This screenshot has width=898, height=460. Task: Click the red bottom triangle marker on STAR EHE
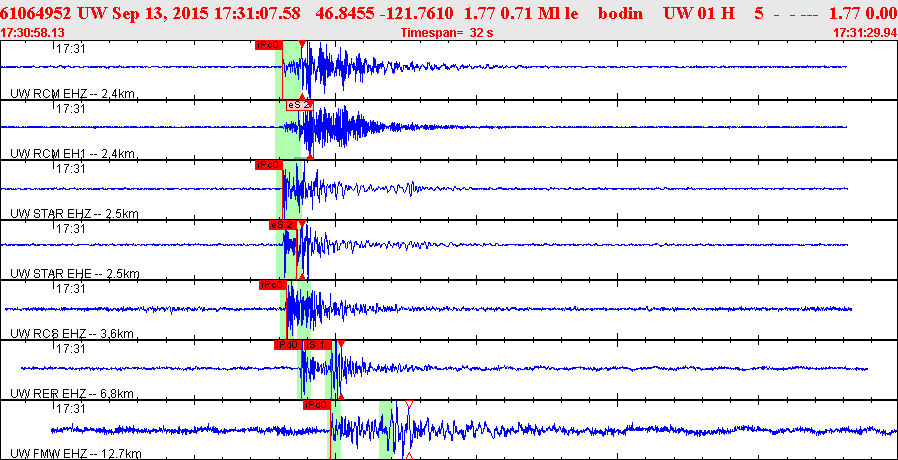[302, 276]
